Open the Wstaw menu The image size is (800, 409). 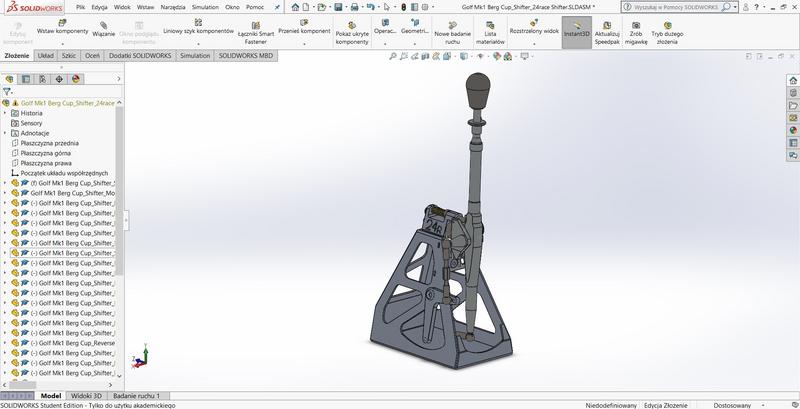[x=145, y=7]
